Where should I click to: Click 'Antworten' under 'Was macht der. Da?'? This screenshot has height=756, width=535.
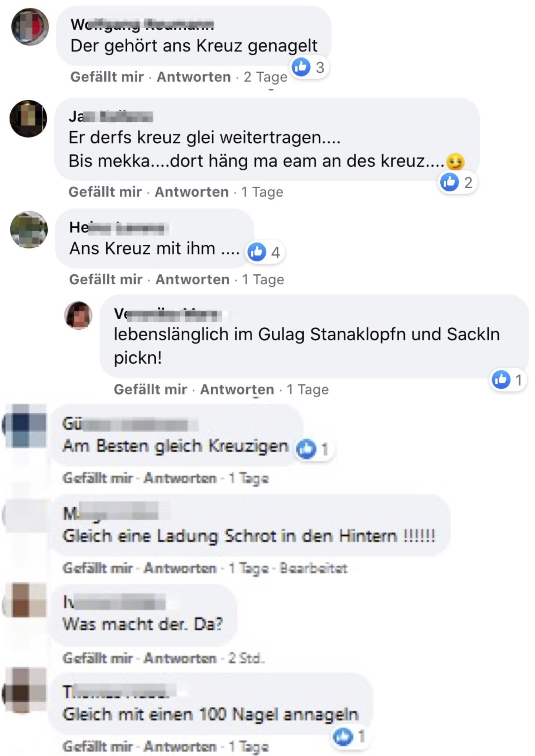(180, 658)
